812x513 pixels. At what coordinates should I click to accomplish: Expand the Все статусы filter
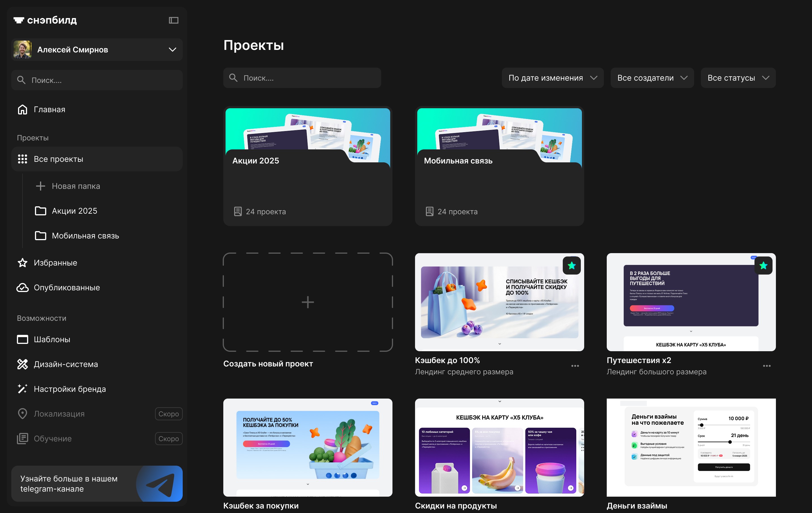(738, 78)
